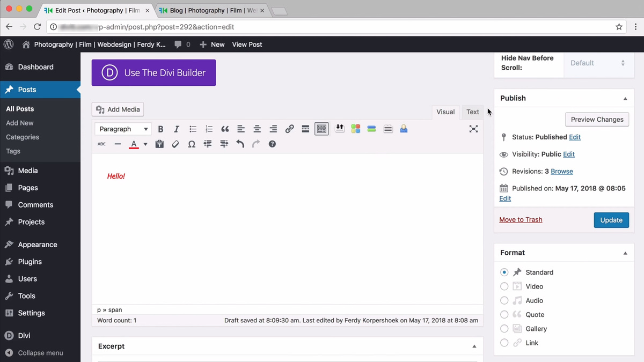Insert Read More tag

[305, 129]
